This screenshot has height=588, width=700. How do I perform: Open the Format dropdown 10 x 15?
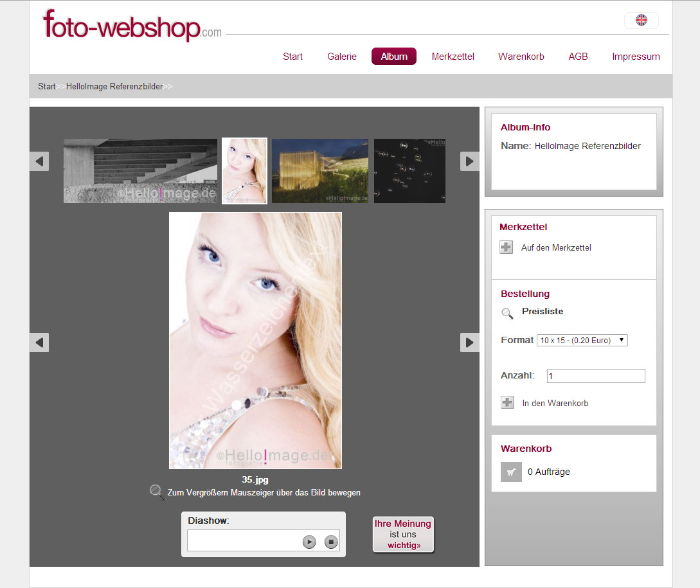pos(582,340)
